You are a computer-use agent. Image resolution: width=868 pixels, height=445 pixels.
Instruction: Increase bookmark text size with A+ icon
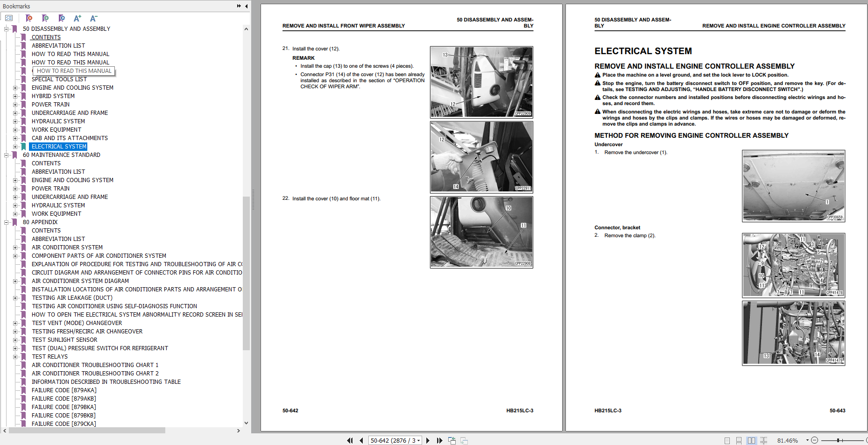coord(78,18)
